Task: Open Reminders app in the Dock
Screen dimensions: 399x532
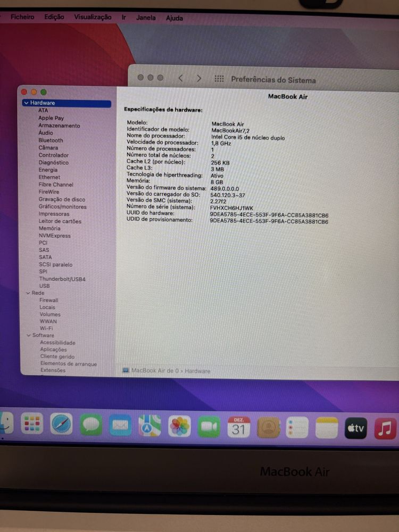Action: coord(297,428)
